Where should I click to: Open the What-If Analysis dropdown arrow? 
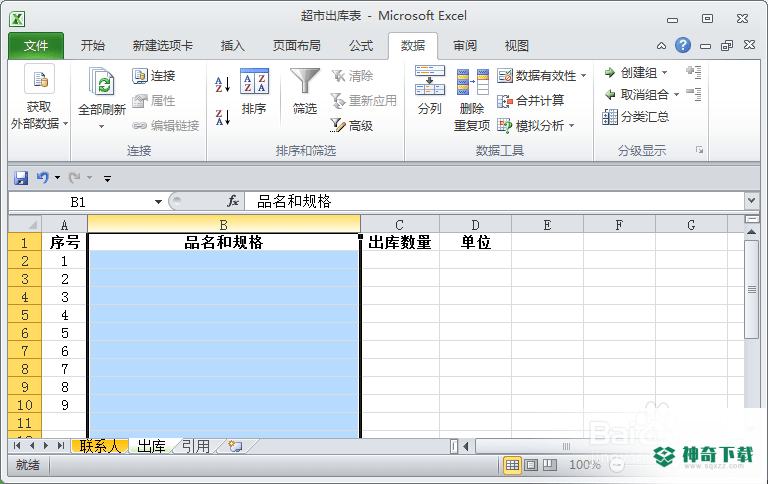coord(572,126)
